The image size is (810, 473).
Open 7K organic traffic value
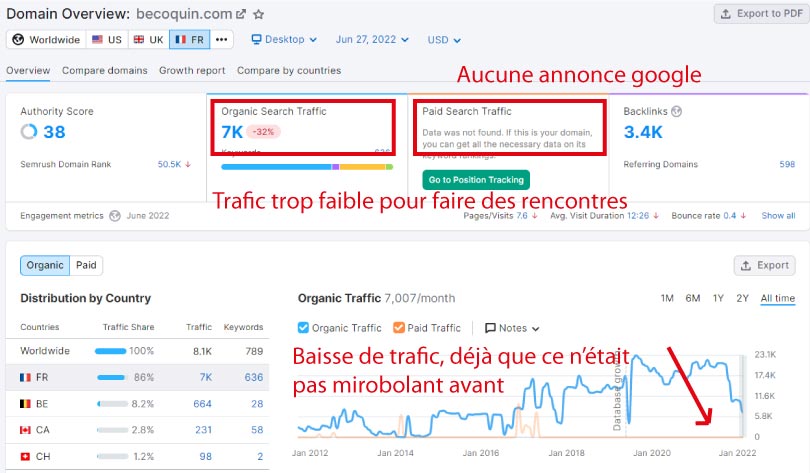coord(232,132)
